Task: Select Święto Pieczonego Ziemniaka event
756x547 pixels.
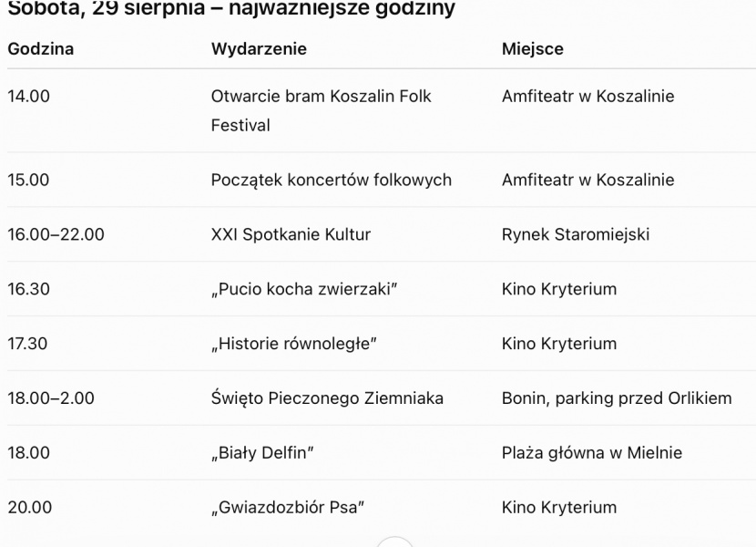Action: click(x=327, y=397)
